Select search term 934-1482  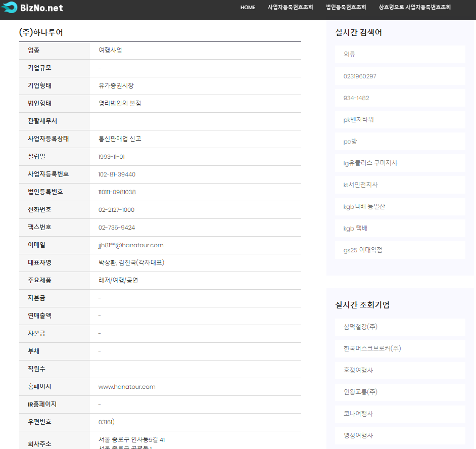(400, 98)
